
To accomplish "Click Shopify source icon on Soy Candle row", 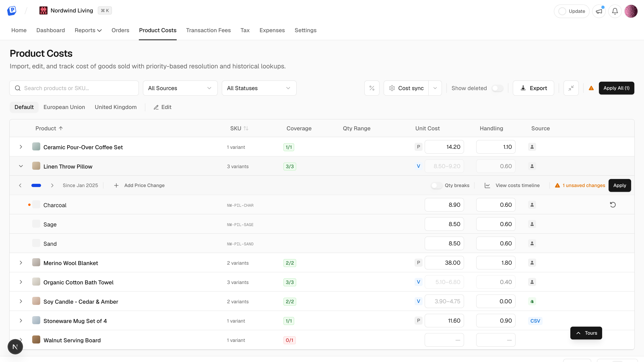I will click(532, 301).
